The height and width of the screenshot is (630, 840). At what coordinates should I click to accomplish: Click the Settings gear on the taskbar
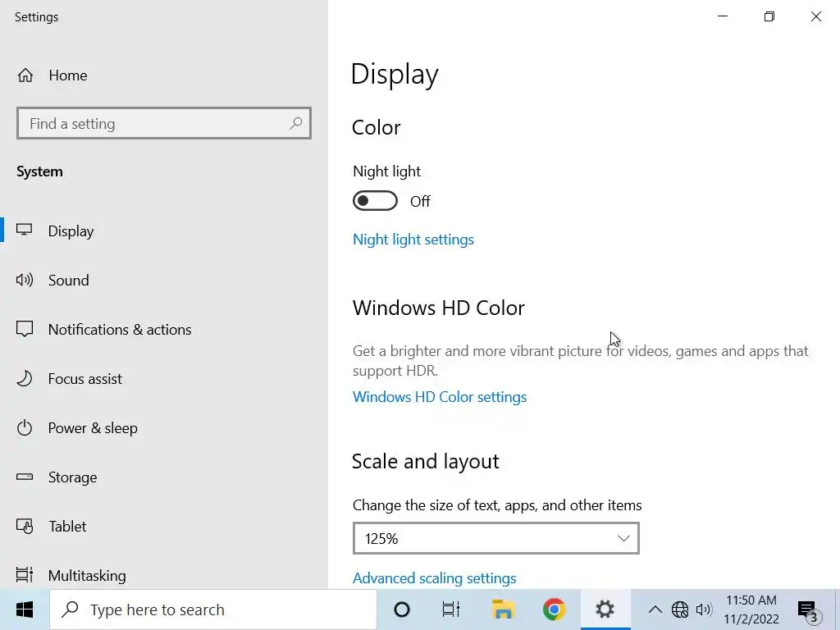point(605,609)
